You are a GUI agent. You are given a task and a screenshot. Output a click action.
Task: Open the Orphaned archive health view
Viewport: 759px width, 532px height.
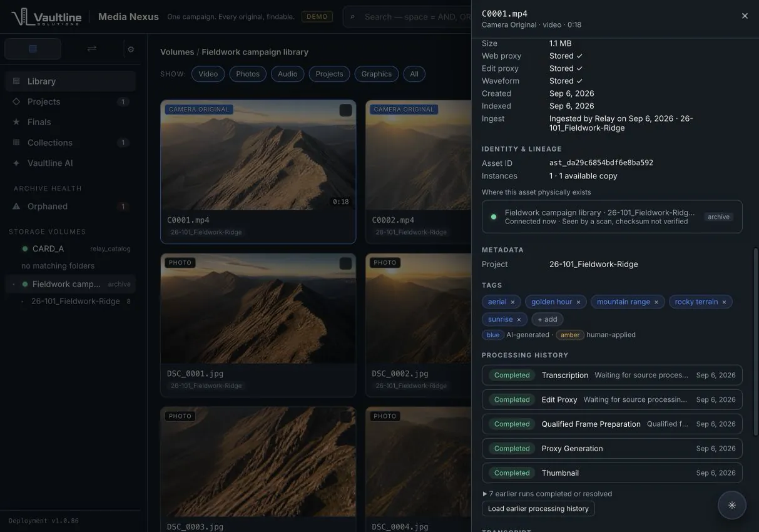70,207
